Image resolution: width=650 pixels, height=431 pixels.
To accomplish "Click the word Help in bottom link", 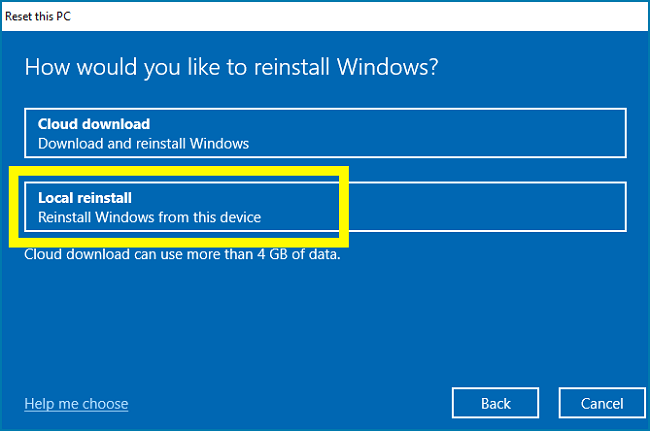I will [40, 404].
